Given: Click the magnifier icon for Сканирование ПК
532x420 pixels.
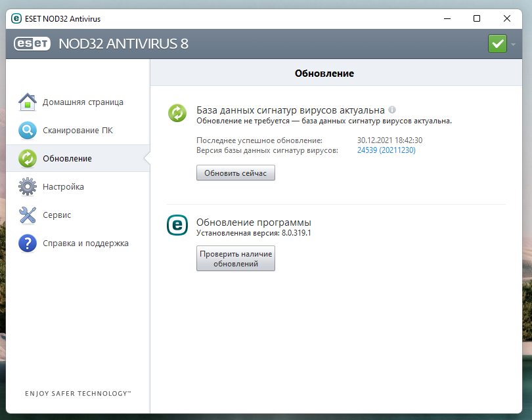Looking at the screenshot, I should point(28,131).
